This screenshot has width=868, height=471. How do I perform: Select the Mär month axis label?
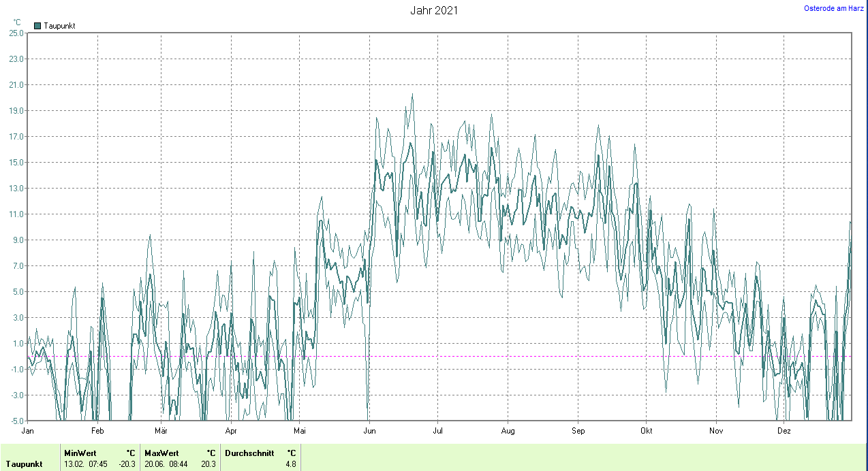click(x=161, y=431)
